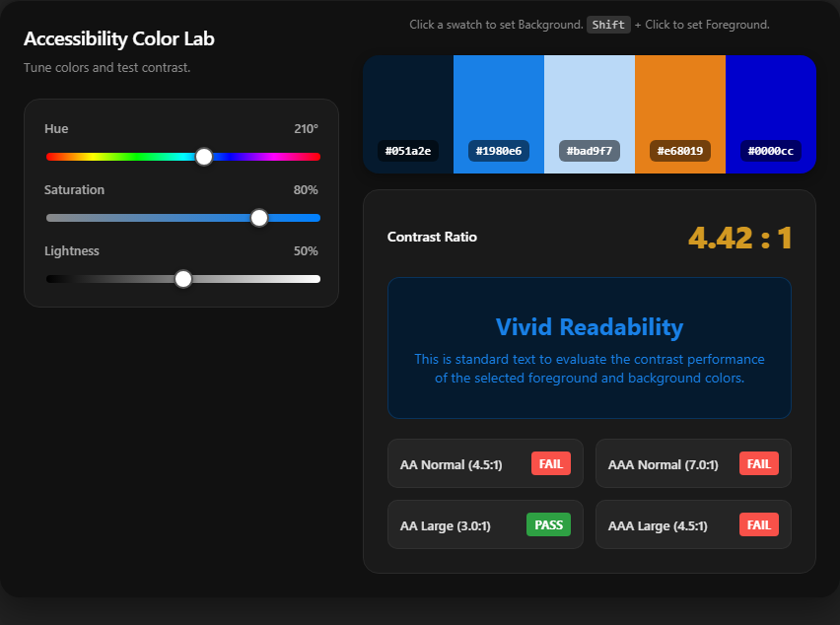Click the Hue value 210°

(306, 129)
